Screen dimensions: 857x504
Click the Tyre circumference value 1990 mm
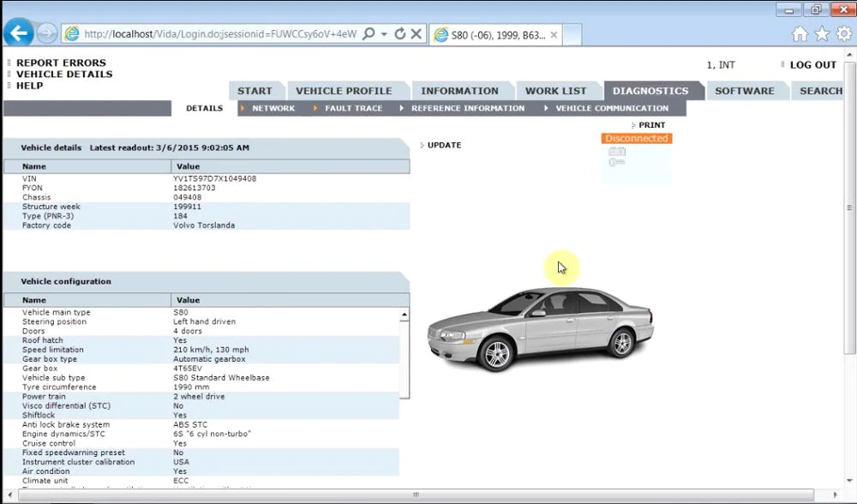191,387
